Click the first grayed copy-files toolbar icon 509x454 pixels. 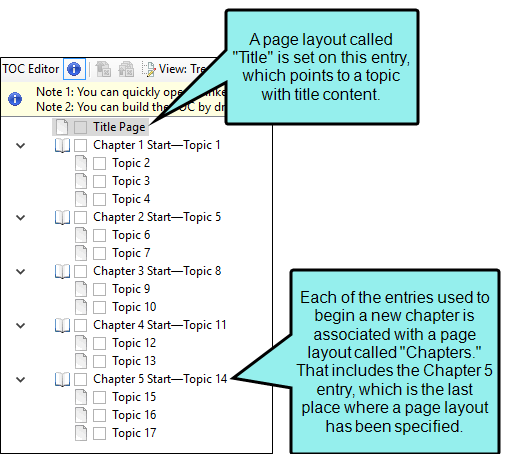[x=103, y=69]
